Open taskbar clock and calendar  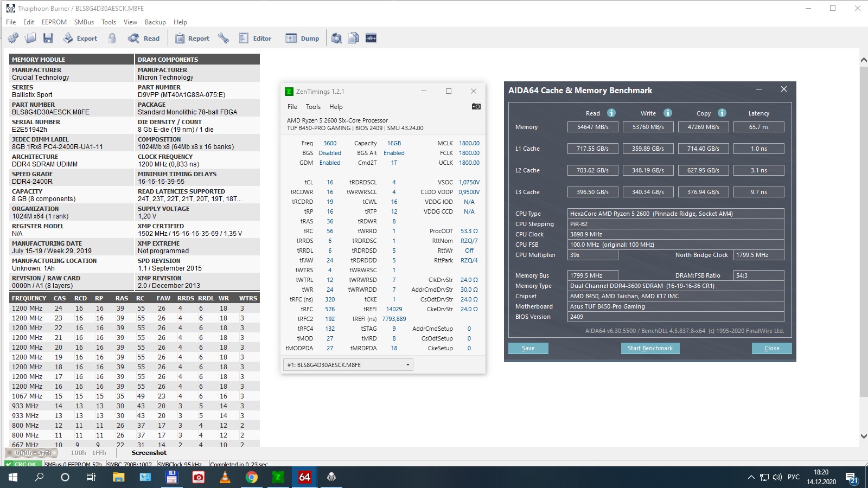[x=821, y=477]
